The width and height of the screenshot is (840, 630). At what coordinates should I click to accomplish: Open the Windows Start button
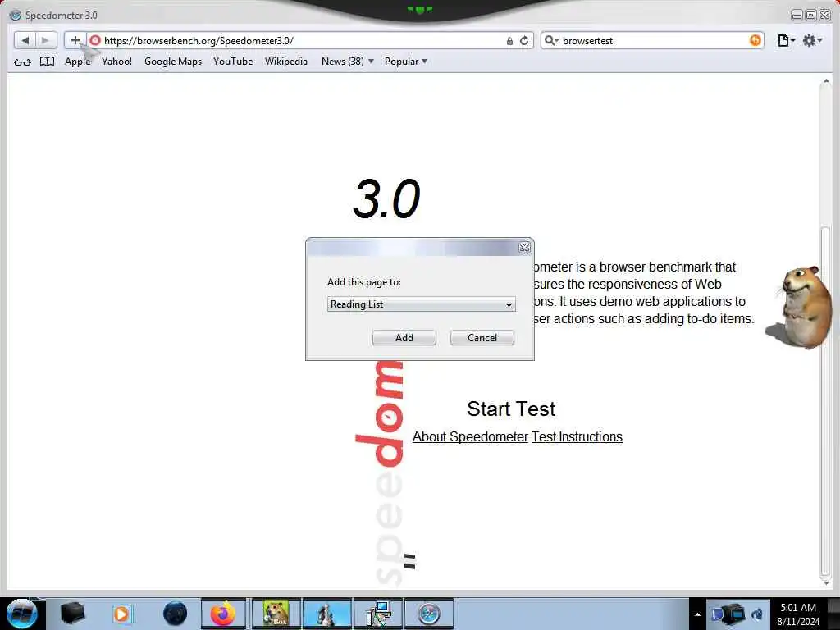click(22, 614)
